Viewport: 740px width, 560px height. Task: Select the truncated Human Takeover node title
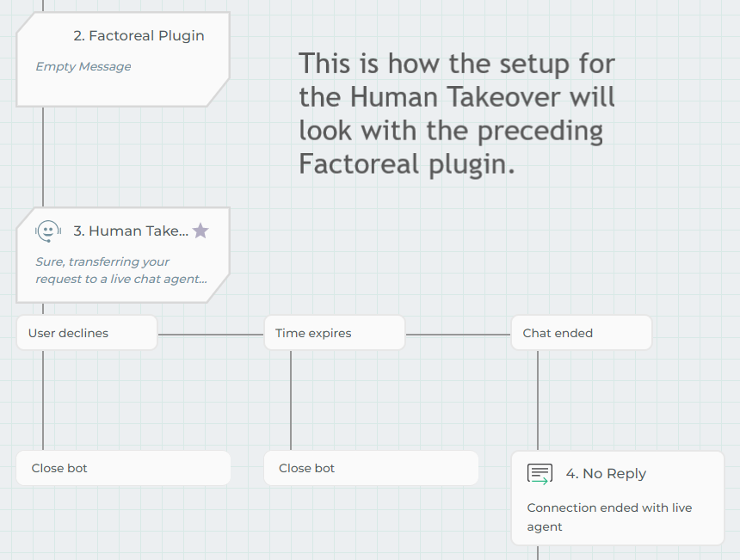pos(131,231)
